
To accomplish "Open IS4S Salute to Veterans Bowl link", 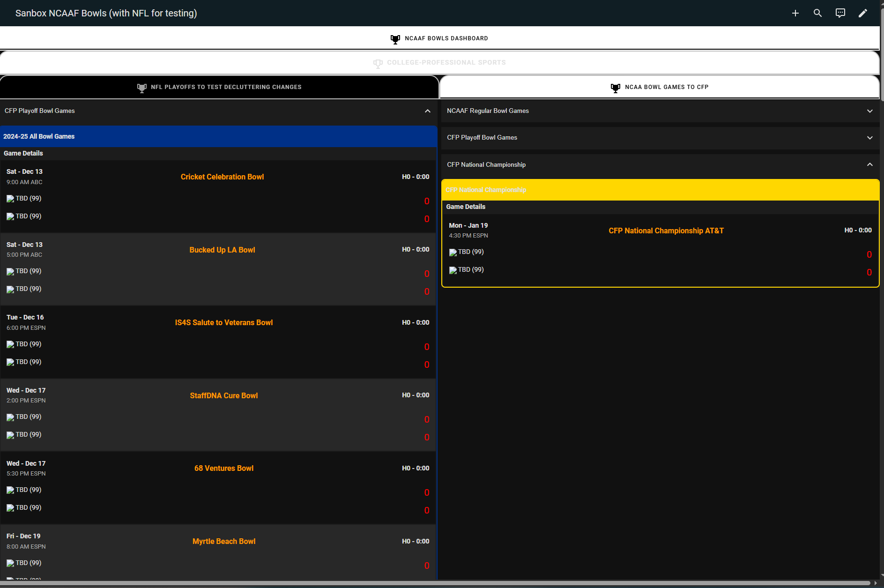I will pos(224,322).
